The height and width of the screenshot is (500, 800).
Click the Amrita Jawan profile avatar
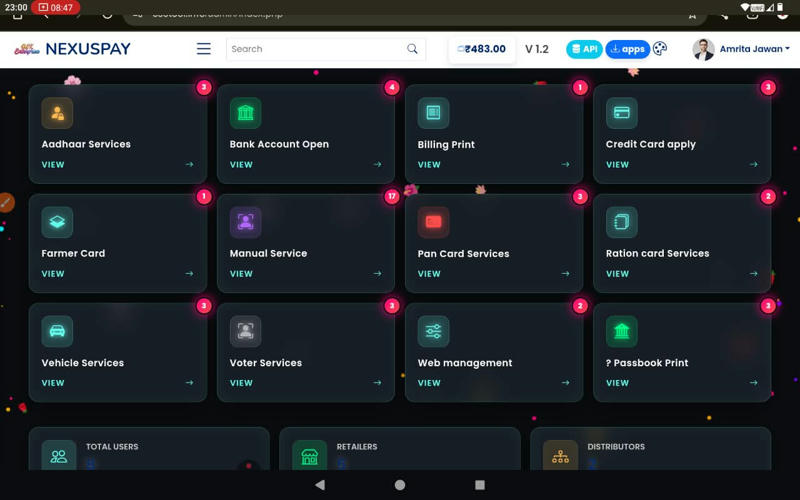tap(704, 49)
